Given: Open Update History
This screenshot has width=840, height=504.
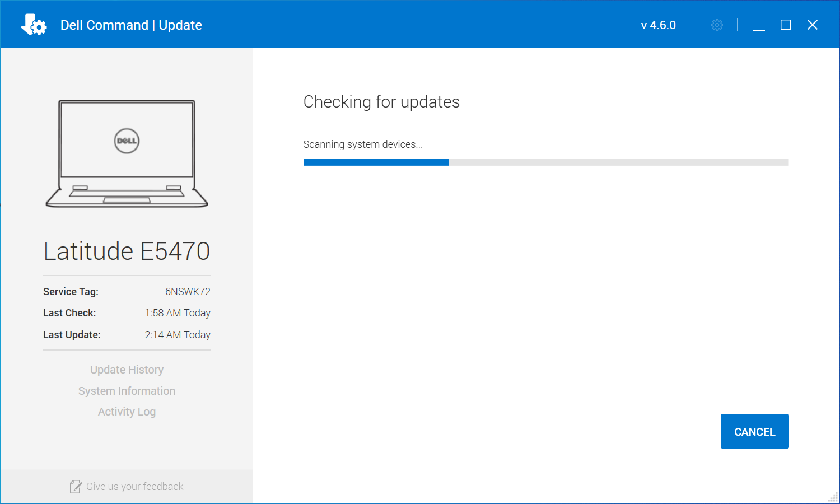Looking at the screenshot, I should (127, 370).
